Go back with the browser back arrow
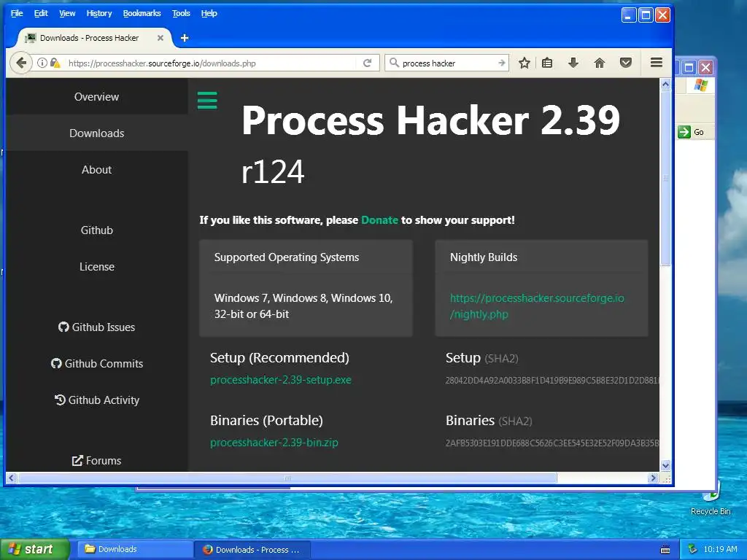The width and height of the screenshot is (747, 560). 21,63
